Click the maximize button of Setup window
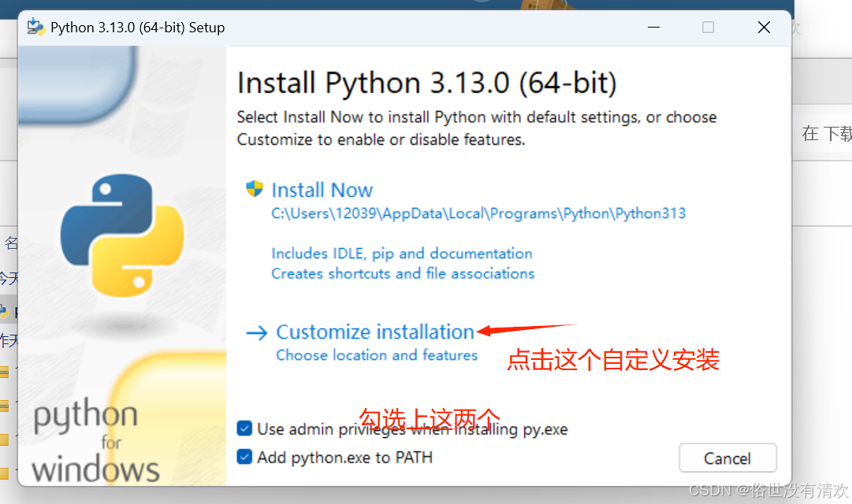 708,27
